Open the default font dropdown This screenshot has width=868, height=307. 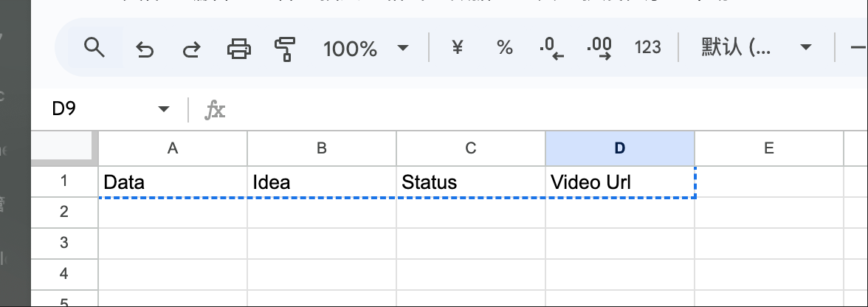756,48
